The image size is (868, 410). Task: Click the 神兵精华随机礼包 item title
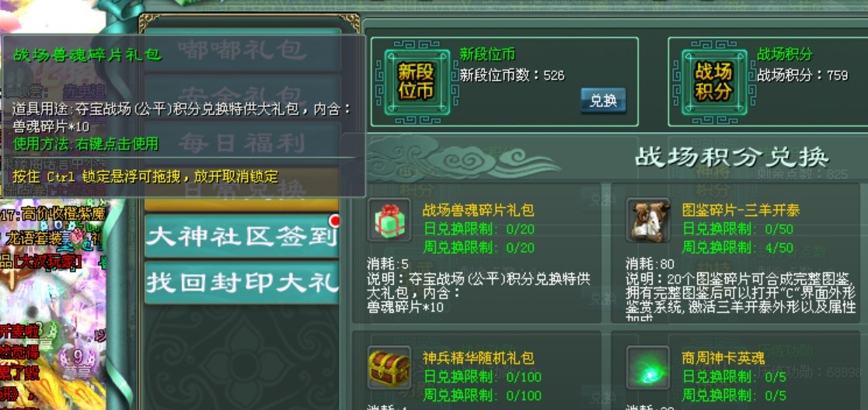click(479, 358)
